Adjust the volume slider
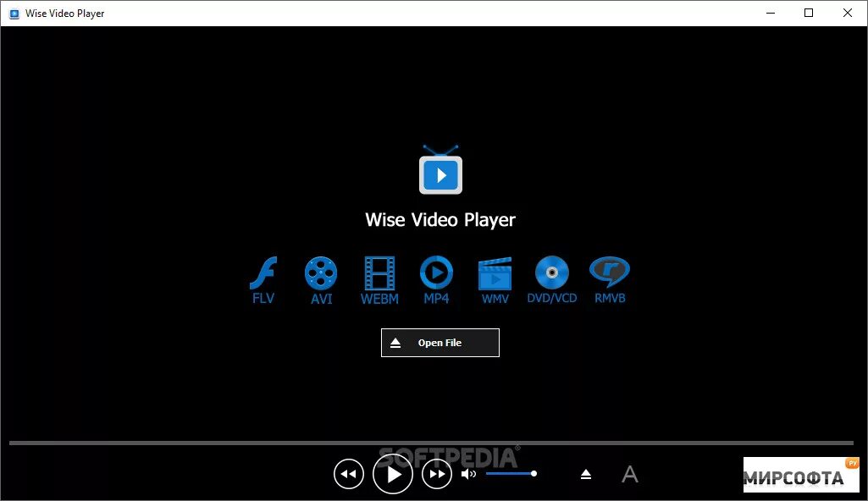Viewport: 868px width, 501px height. pos(511,473)
